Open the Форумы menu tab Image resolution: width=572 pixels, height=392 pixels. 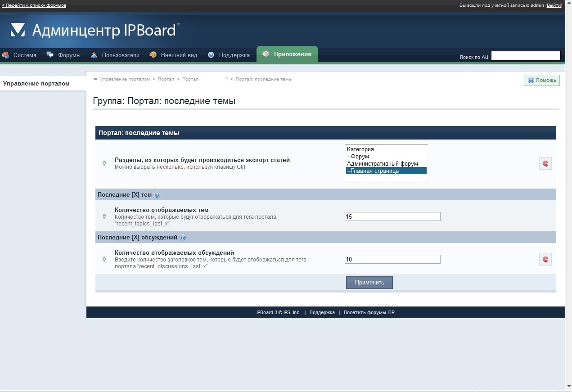[x=64, y=55]
